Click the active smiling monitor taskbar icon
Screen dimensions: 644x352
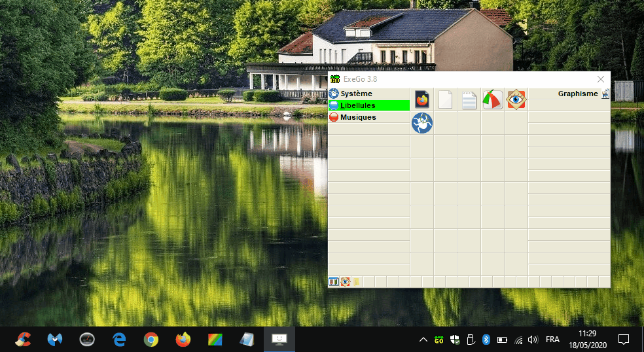coord(279,340)
